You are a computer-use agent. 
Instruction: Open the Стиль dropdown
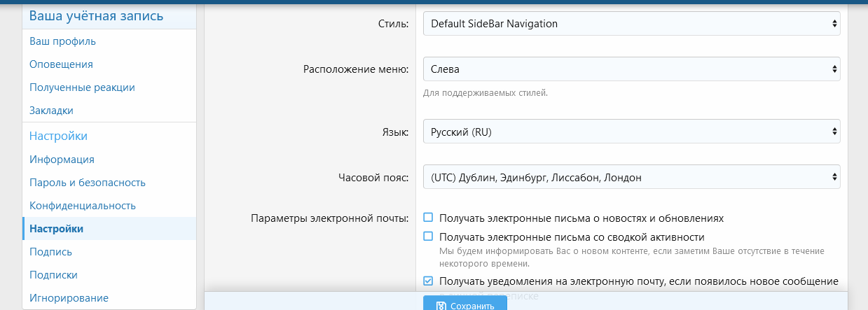tap(631, 24)
